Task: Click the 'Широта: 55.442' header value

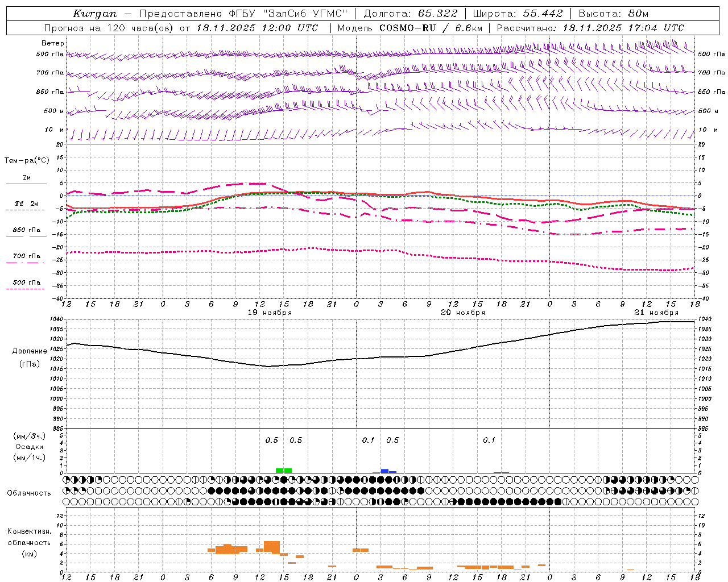Action: [518, 14]
